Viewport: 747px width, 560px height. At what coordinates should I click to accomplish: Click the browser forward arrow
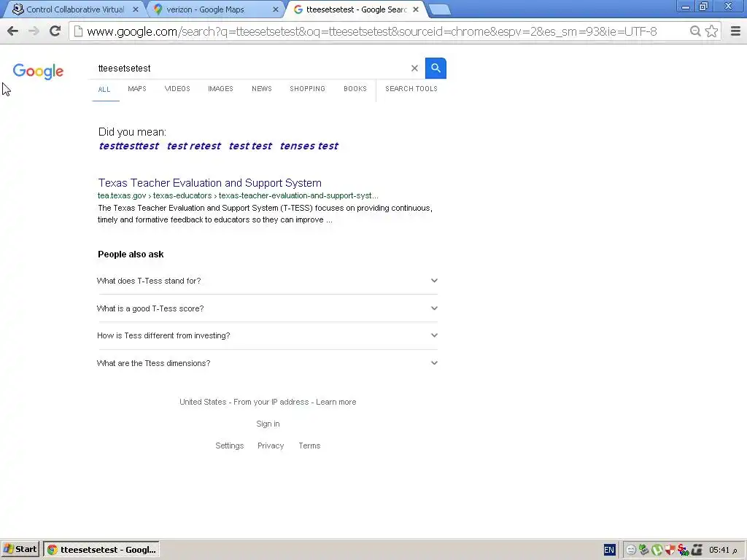click(x=34, y=31)
